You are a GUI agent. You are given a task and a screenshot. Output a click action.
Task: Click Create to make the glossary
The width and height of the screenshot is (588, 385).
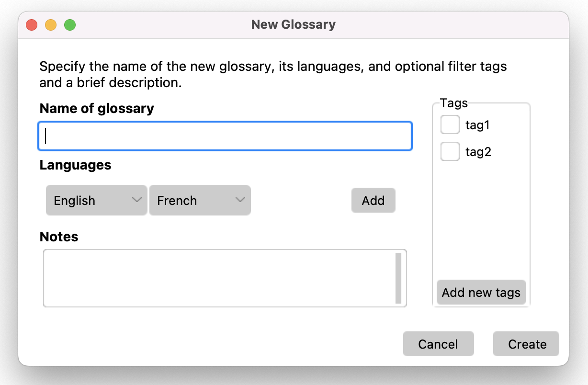[x=527, y=344]
